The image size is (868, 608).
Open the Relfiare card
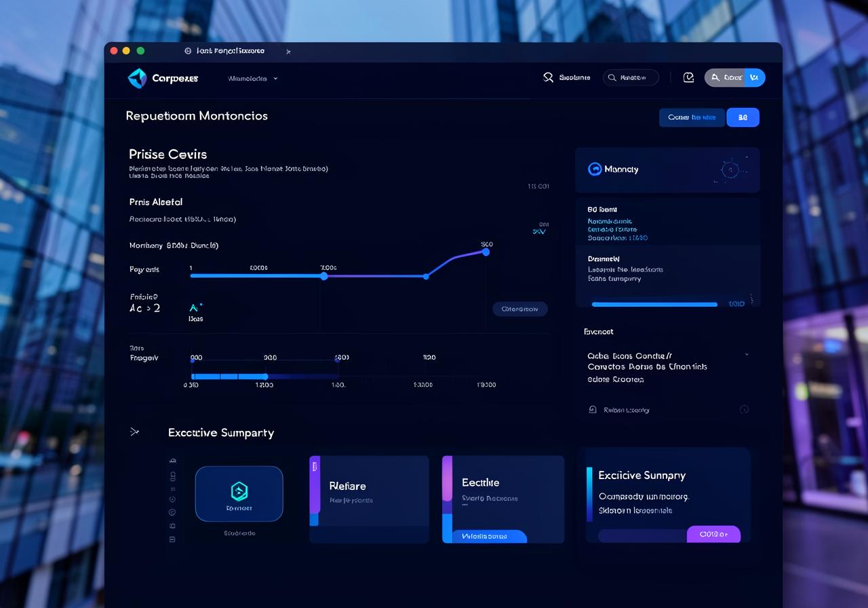[x=369, y=499]
